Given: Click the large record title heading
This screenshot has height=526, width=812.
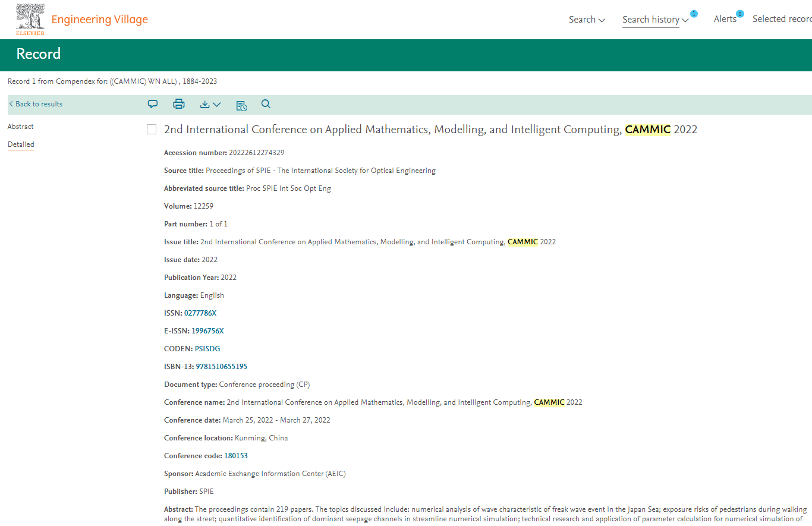Looking at the screenshot, I should 430,130.
